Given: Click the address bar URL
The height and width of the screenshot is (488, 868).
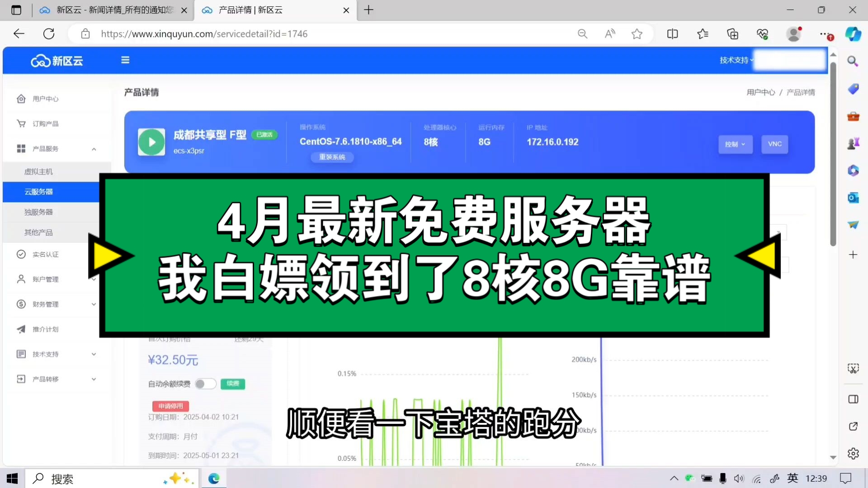Looking at the screenshot, I should 204,34.
